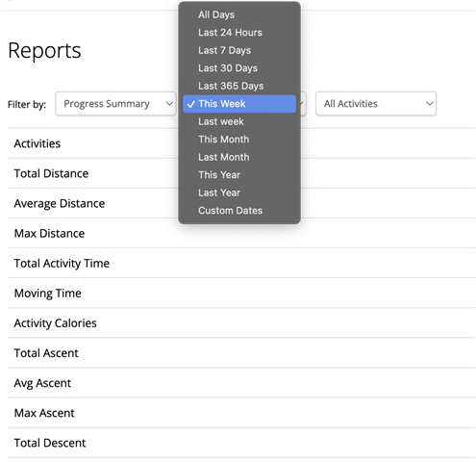Open the All Activities dropdown

[x=376, y=104]
